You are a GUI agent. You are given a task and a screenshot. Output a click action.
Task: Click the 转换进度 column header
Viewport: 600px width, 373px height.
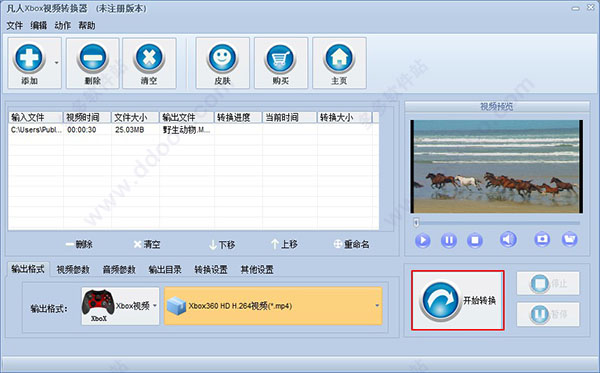[238, 117]
